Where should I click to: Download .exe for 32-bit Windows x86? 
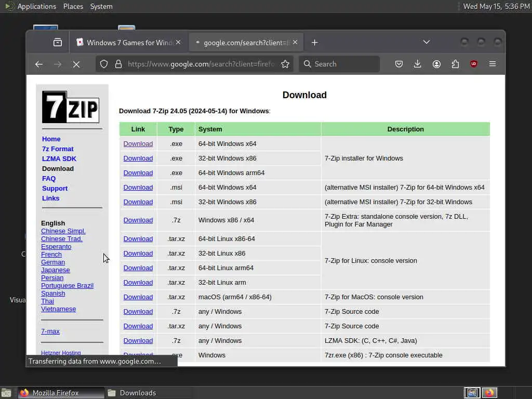point(138,158)
